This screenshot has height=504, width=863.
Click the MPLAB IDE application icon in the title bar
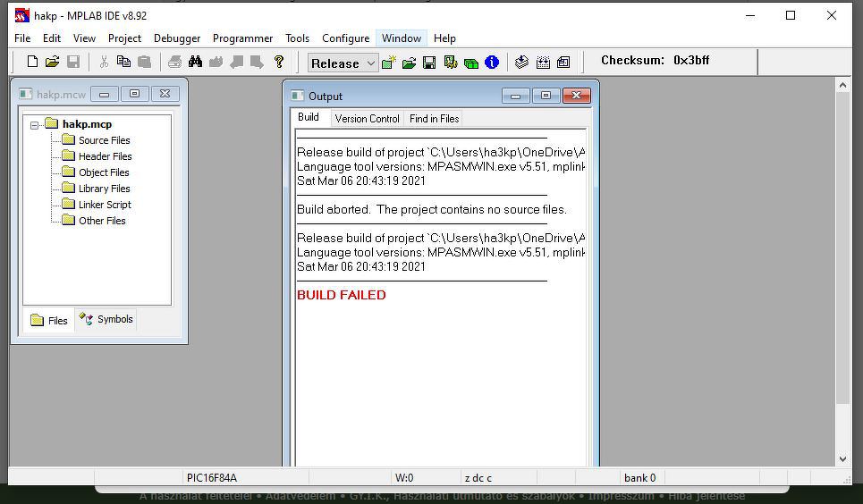pos(22,15)
